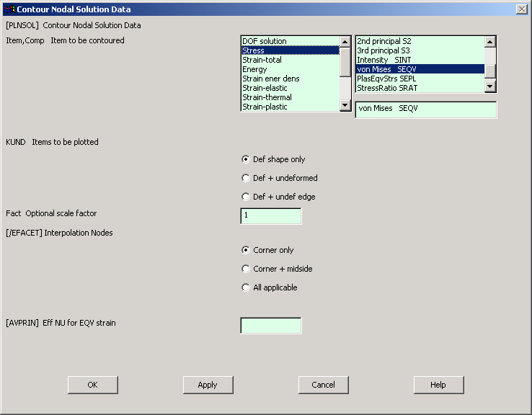Viewport: 532px width, 415px height.
Task: Choose 'von Mises SEQV' in component list
Action: 420,69
